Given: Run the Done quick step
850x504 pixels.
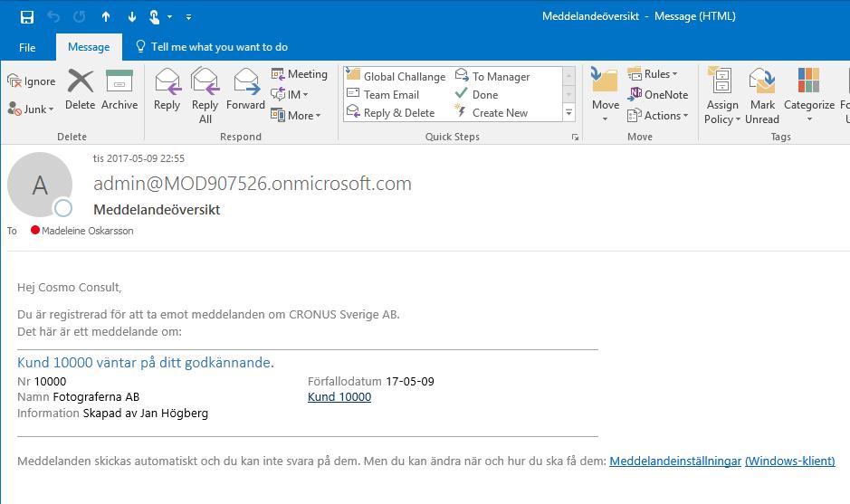Looking at the screenshot, I should pos(476,95).
